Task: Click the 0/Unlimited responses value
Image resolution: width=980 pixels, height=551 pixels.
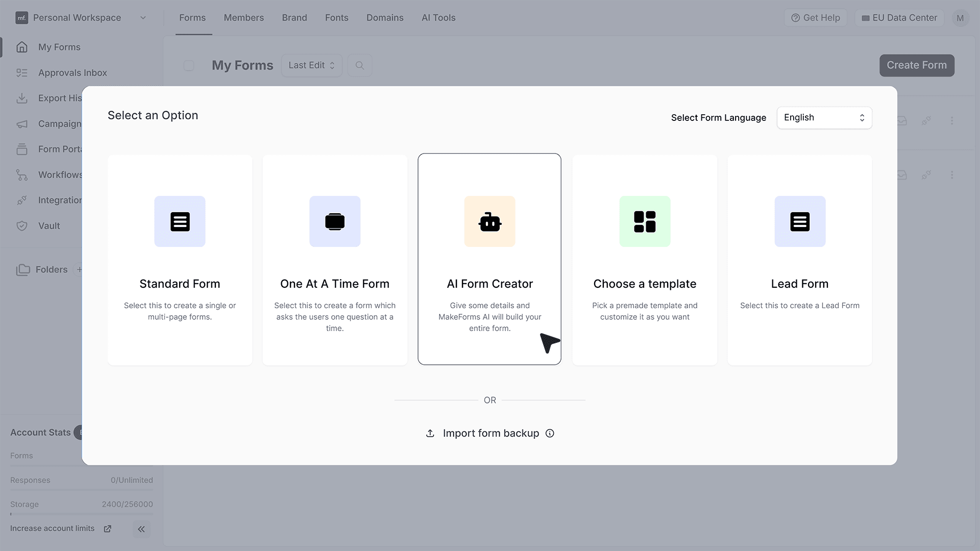Action: (132, 480)
